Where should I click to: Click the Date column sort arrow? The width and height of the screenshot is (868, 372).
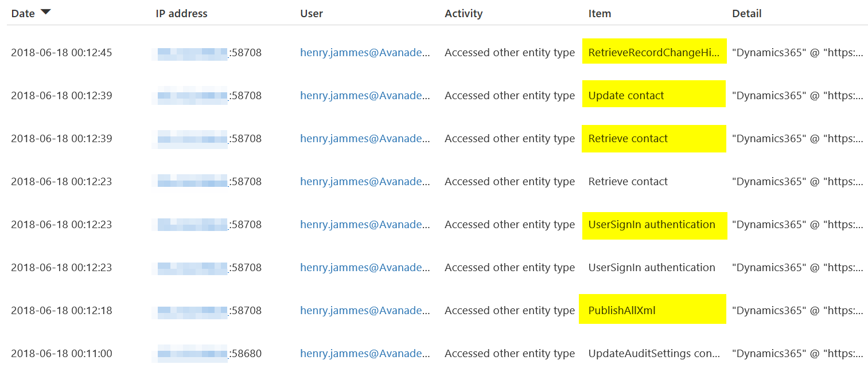pyautogui.click(x=46, y=13)
